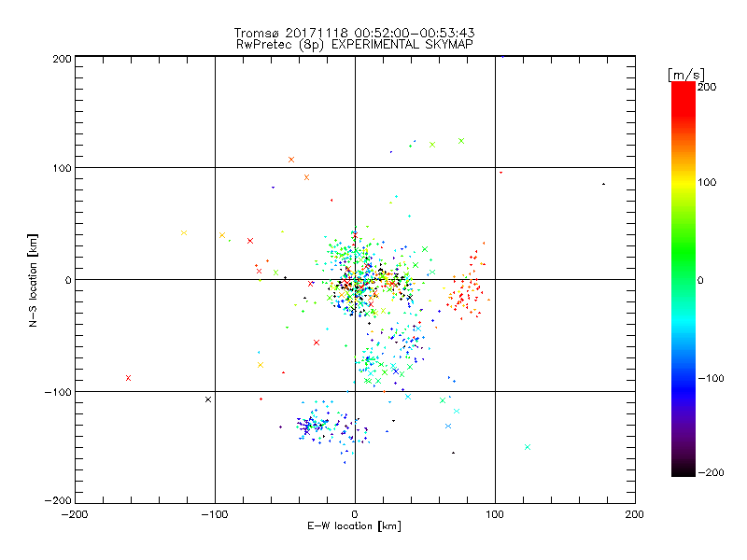Viewport: 747px width, 560px height.
Task: Click the cyan X marker at the lower right of the plot
Action: click(x=528, y=447)
